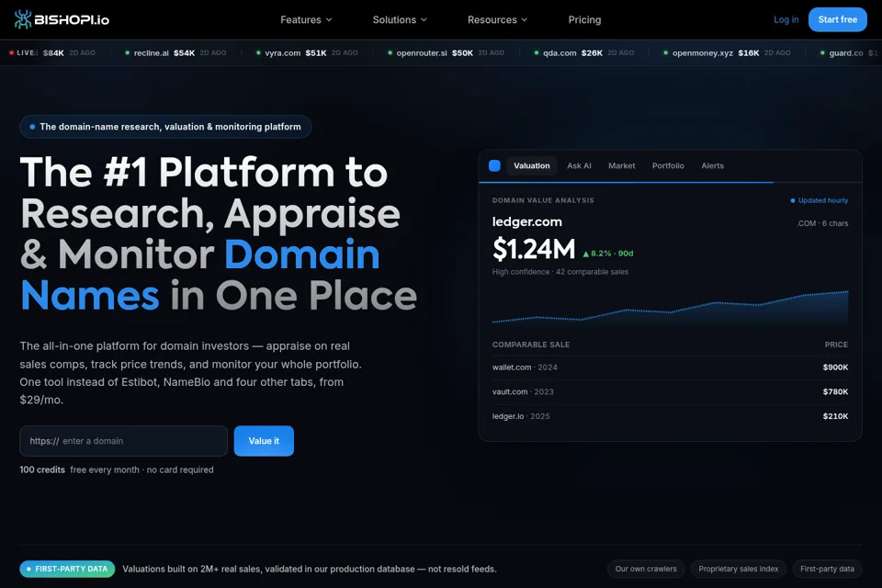Viewport: 882px width, 588px height.
Task: Click recline.ai in the live ticker
Action: 151,53
